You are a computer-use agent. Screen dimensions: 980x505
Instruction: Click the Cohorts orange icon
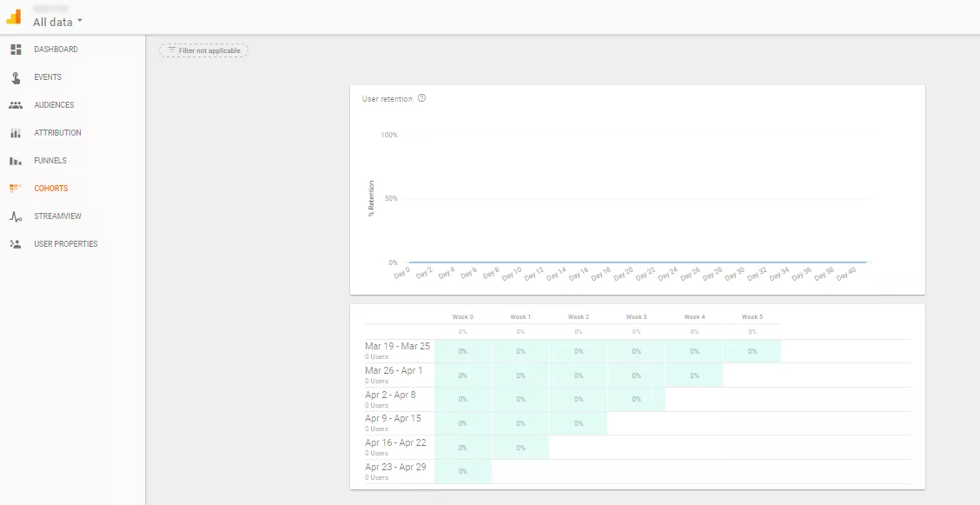pyautogui.click(x=16, y=188)
